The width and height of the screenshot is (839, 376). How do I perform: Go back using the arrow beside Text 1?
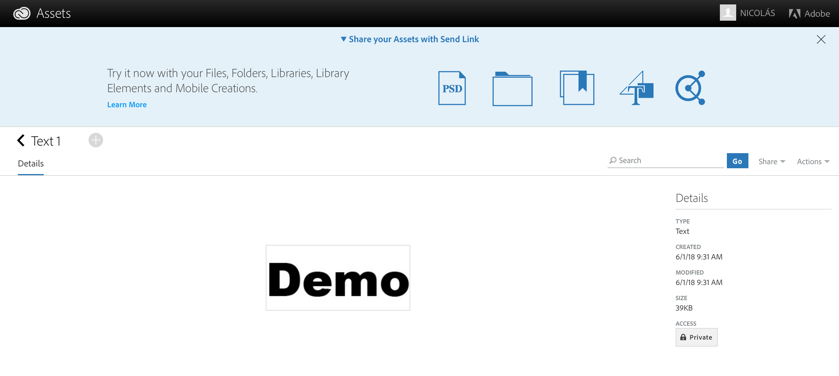(21, 141)
